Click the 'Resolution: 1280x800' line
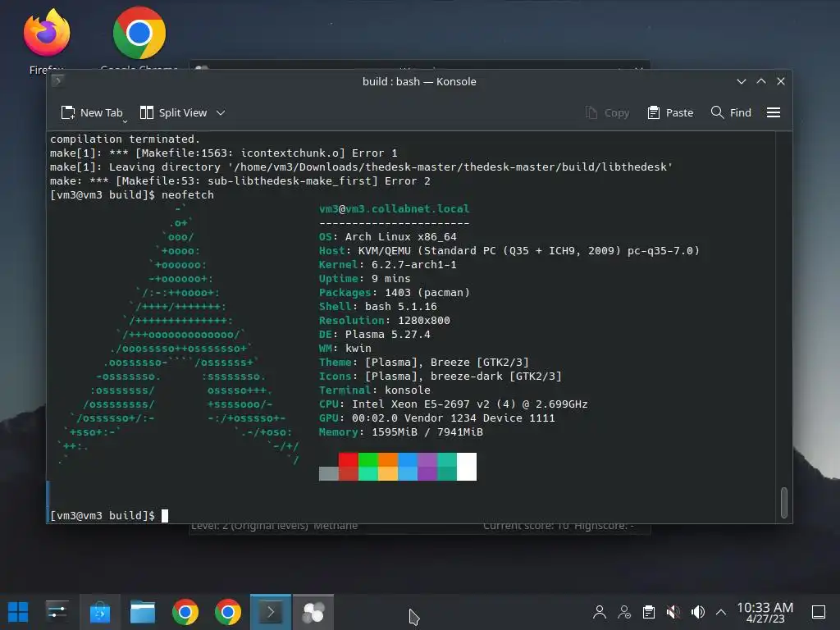 (x=384, y=321)
